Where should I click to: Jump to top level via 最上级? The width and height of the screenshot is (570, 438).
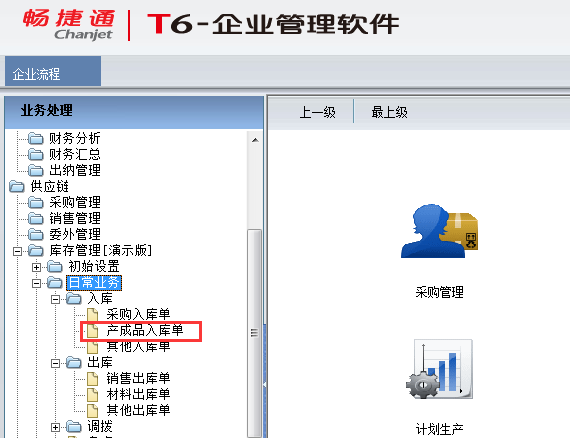(x=389, y=112)
